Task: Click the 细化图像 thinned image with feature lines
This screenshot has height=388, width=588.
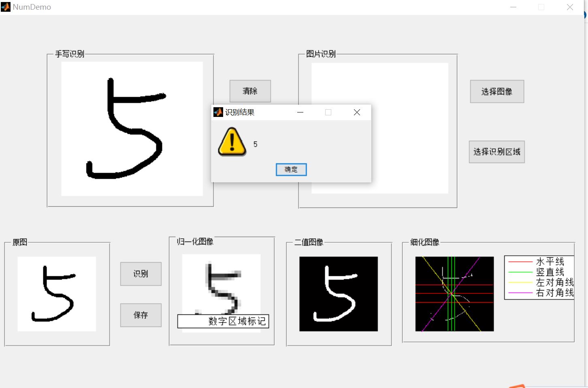Action: (454, 294)
